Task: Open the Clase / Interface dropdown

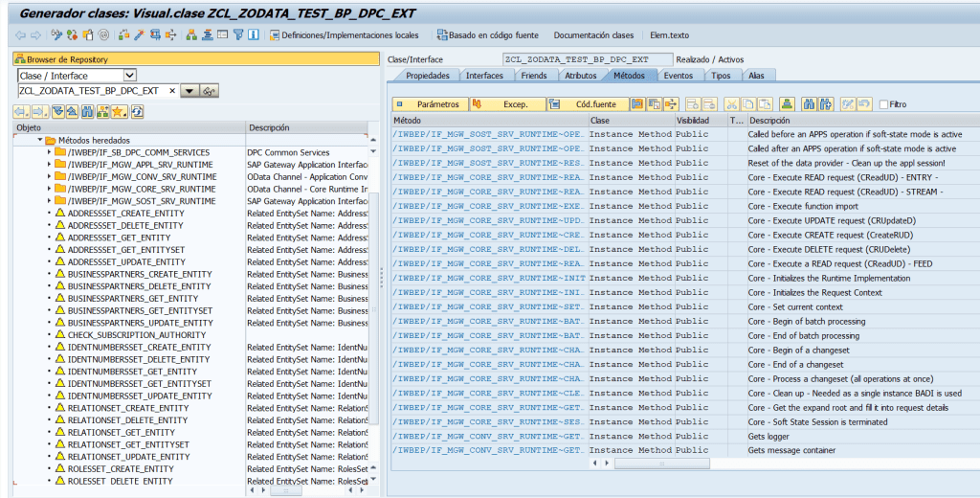Action: click(130, 76)
